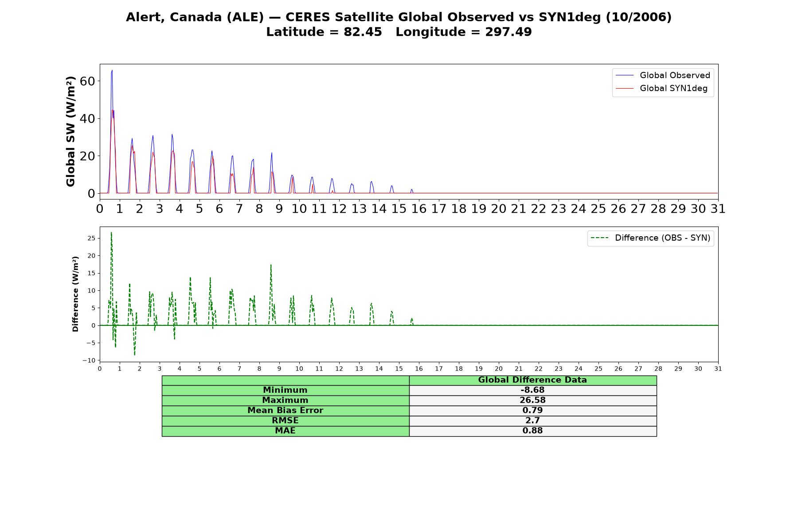Click the blue line swatch in legend
Viewport: 798px width, 532px height.
[625, 76]
